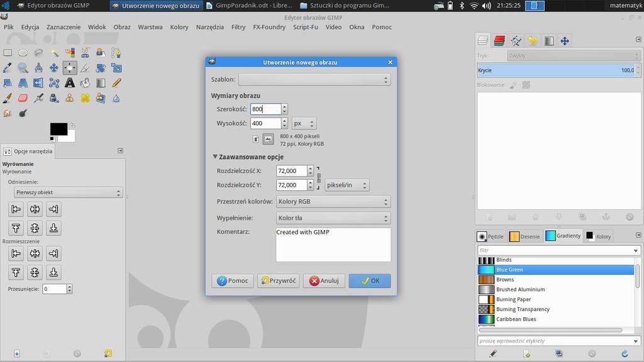This screenshot has width=644, height=362.
Task: Choose the Flip tool
Action: (38, 83)
